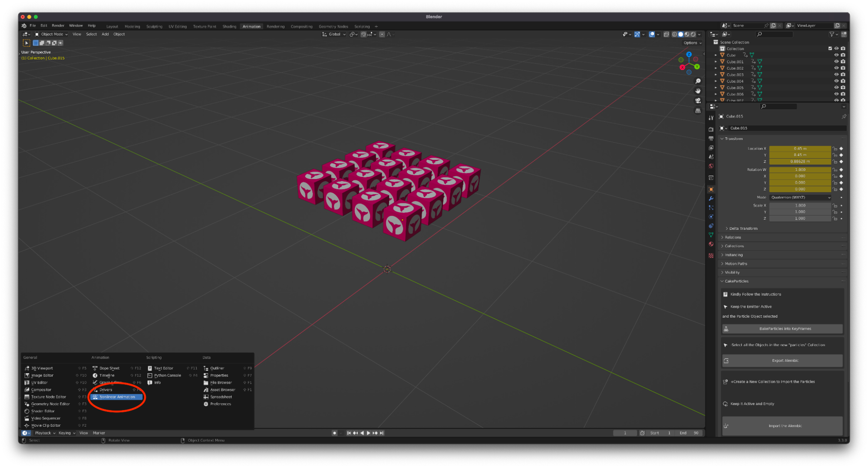868x468 pixels.
Task: Select solid viewport shading mode
Action: (x=681, y=34)
